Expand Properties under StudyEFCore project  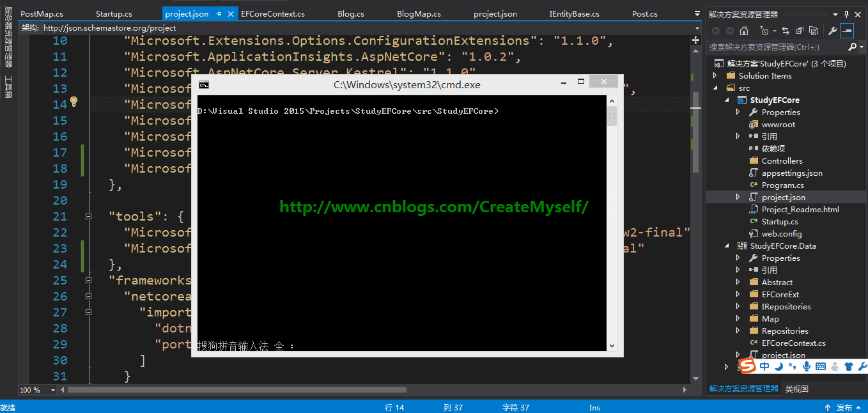click(738, 112)
